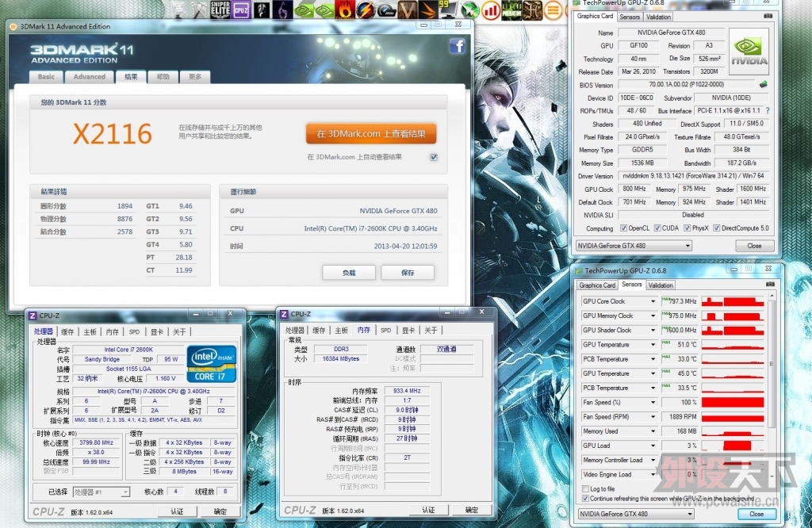The image size is (812, 528).
Task: Open the processor selection dropdown in CPU-Z
Action: [101, 492]
